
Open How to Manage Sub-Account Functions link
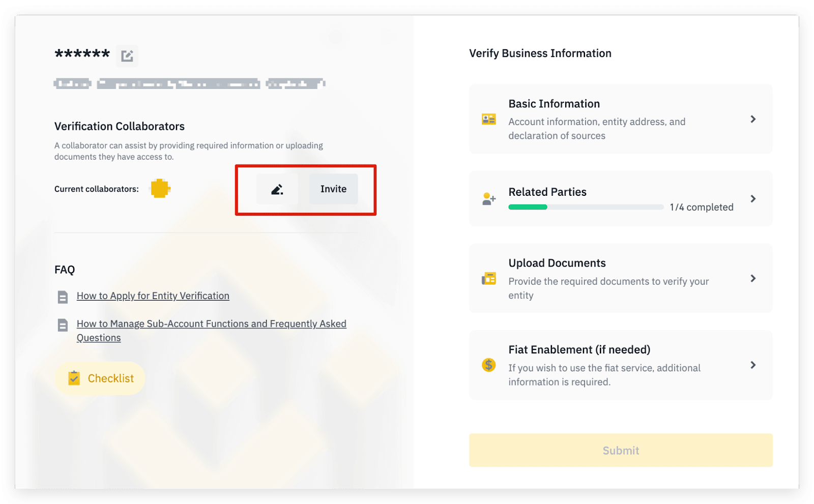[x=211, y=324]
